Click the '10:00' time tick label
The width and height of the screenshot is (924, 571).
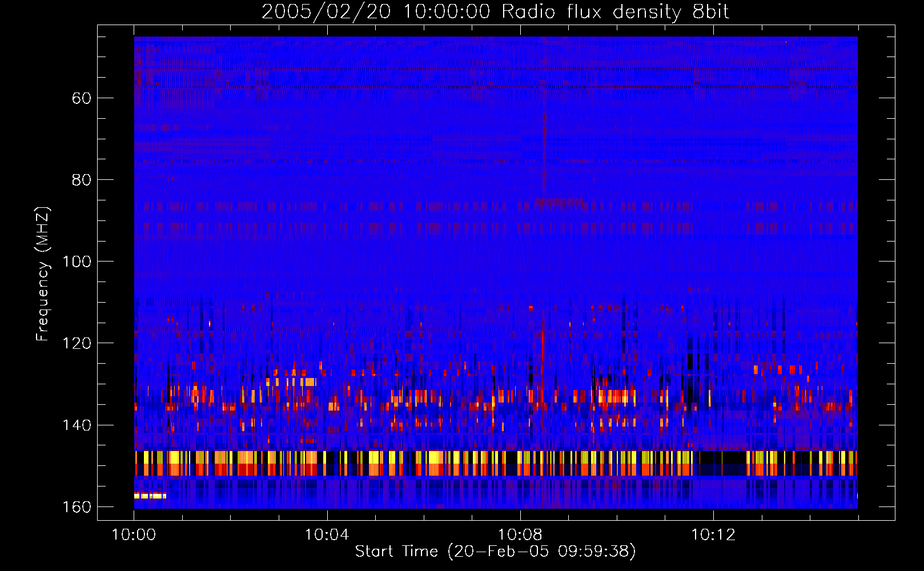134,535
